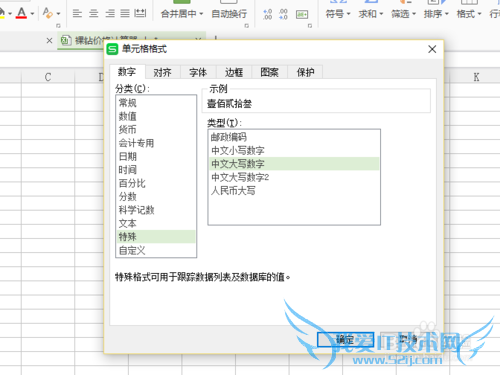The height and width of the screenshot is (375, 500).
Task: Click the distributed alignment icon
Action: click(140, 13)
